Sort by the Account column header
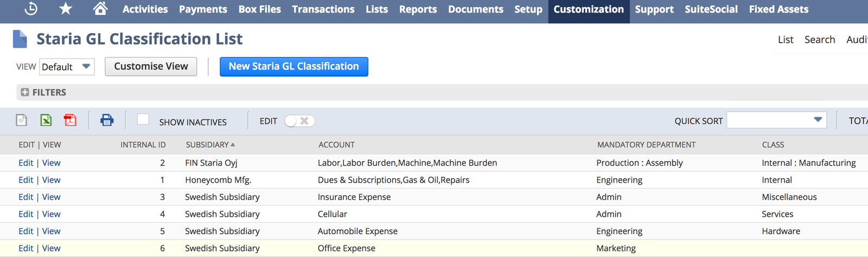 click(x=336, y=145)
